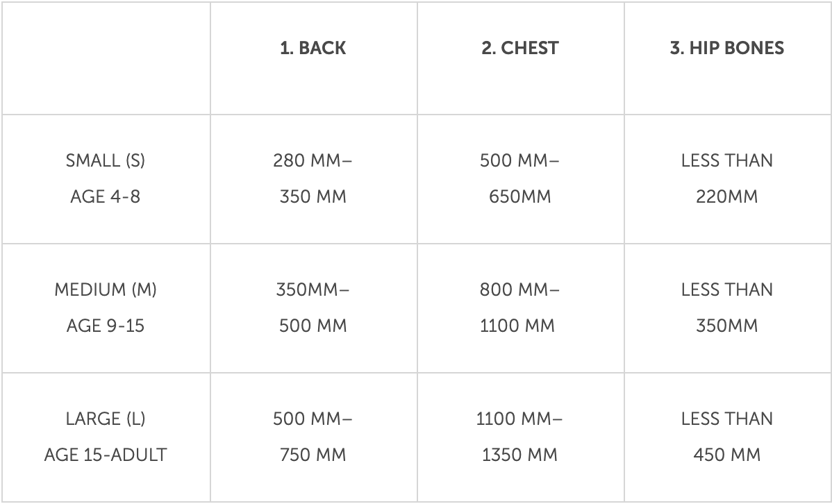The image size is (832, 504).
Task: Select the 'SMALL (S)' size row label
Action: (x=105, y=160)
